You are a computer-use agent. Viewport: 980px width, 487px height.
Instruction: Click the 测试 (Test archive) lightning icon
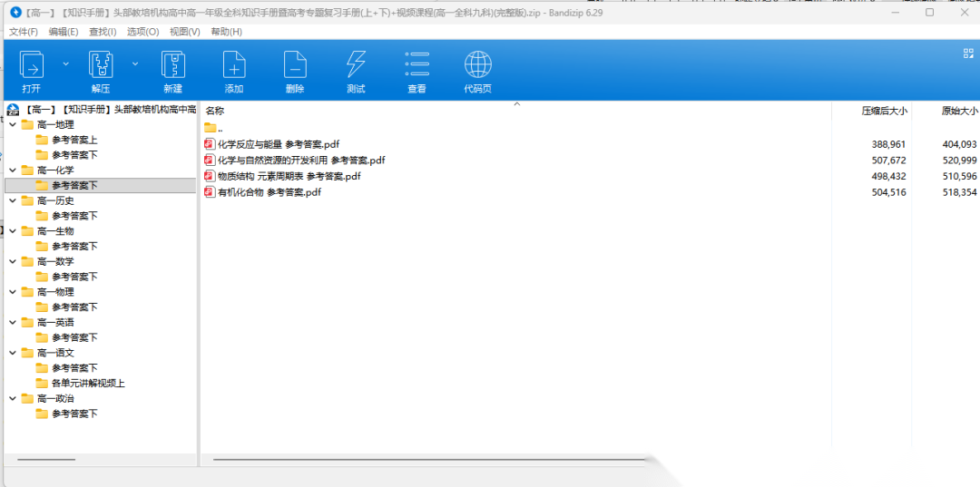pos(356,66)
